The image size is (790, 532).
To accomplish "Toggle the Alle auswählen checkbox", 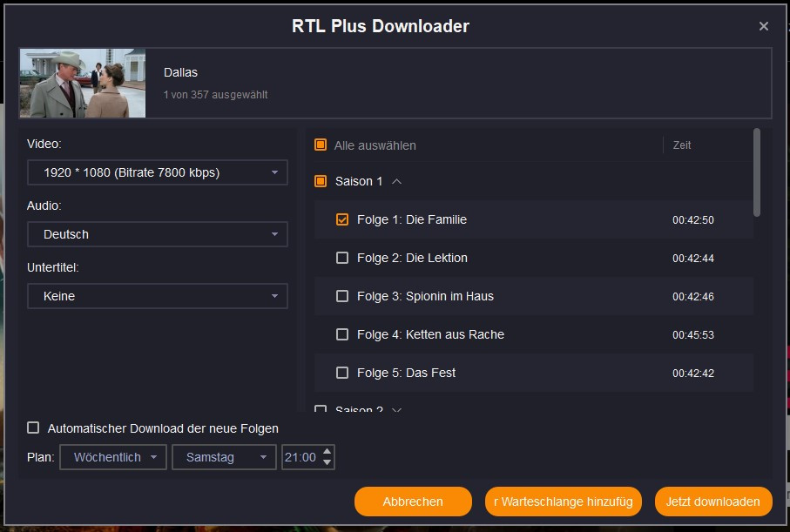I will 321,145.
